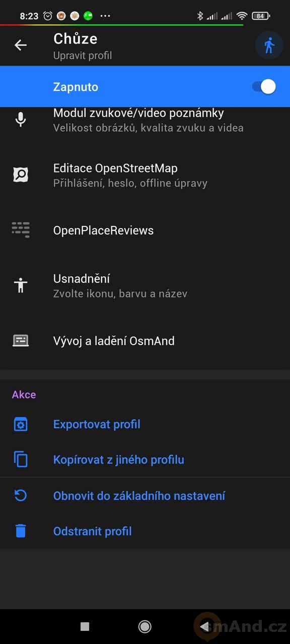Tap the copy icon beside Kopírovat
This screenshot has height=644, width=290.
[21, 459]
